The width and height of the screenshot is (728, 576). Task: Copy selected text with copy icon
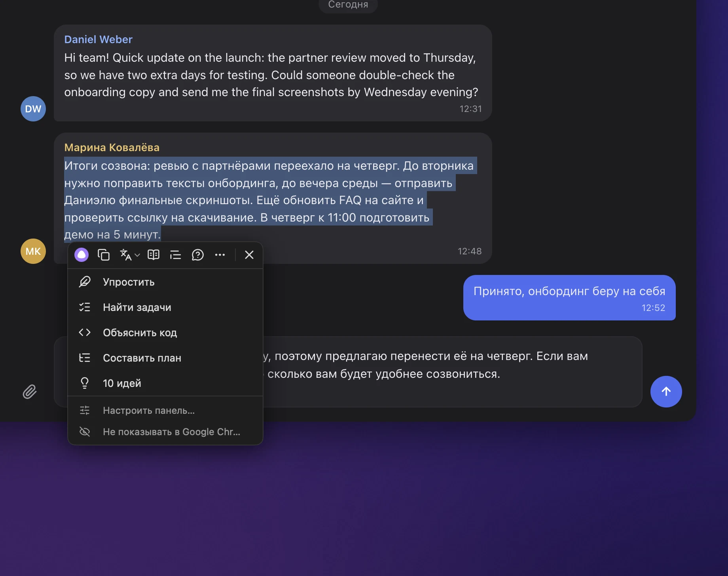click(104, 255)
